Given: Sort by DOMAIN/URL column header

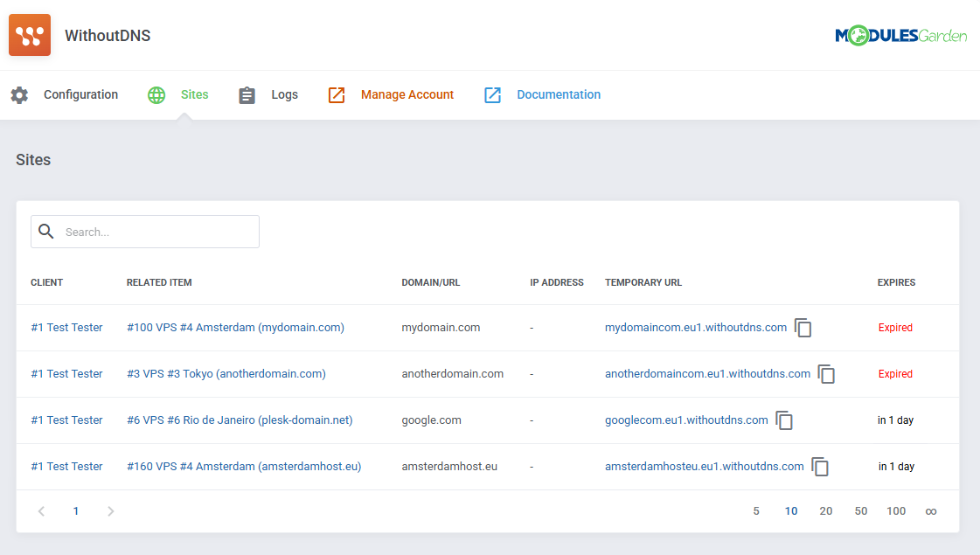Looking at the screenshot, I should 431,282.
